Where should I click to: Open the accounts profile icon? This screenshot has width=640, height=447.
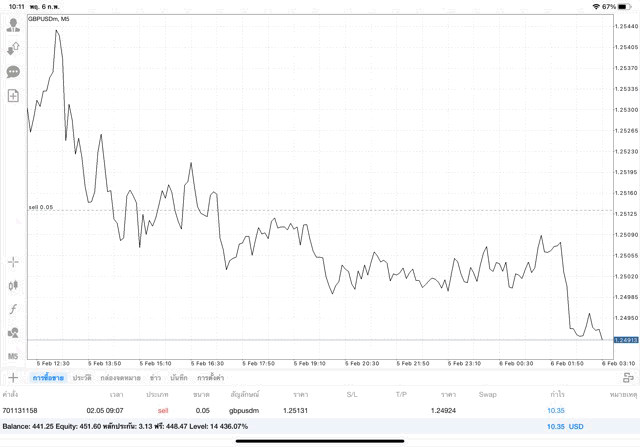[13, 25]
